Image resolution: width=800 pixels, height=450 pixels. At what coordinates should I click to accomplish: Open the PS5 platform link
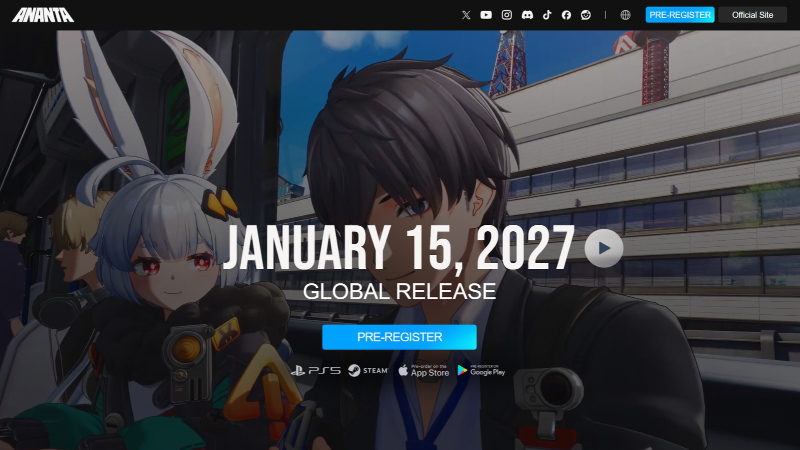pyautogui.click(x=316, y=371)
